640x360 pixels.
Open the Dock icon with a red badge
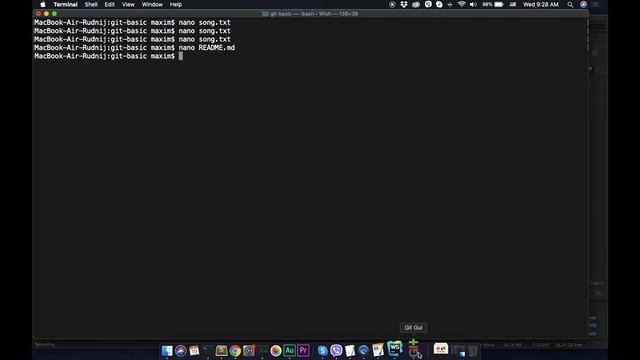[x=249, y=351]
